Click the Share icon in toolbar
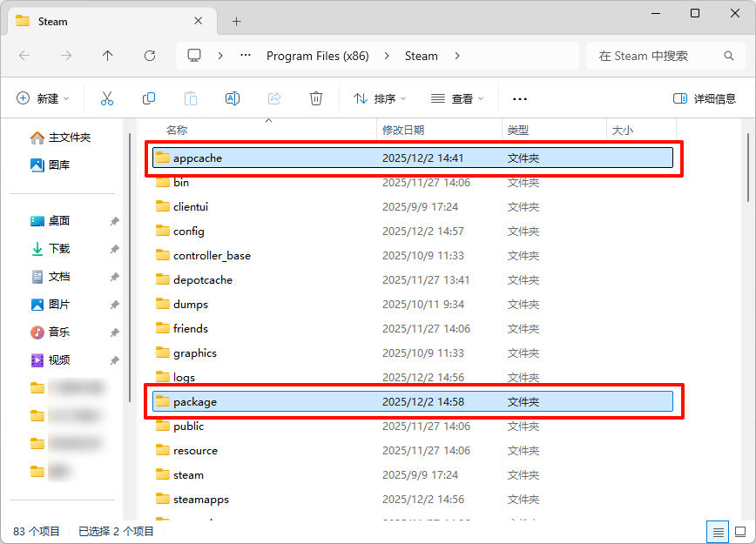 [x=274, y=98]
